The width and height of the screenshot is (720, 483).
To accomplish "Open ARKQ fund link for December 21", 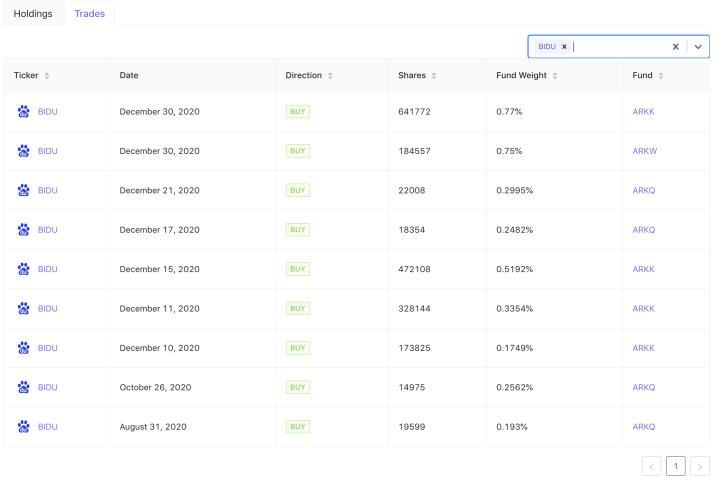I will pyautogui.click(x=644, y=191).
